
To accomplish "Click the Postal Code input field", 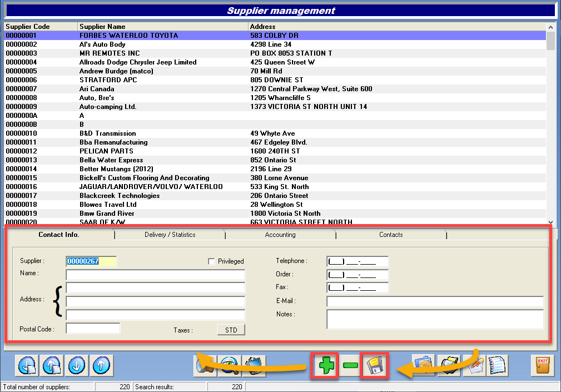I will 93,329.
